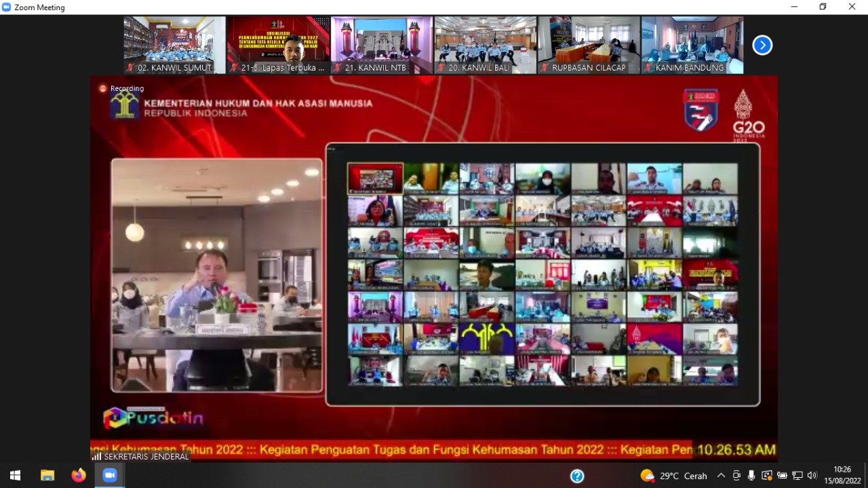Open the volume speaker control
868x488 pixels.
click(x=812, y=476)
